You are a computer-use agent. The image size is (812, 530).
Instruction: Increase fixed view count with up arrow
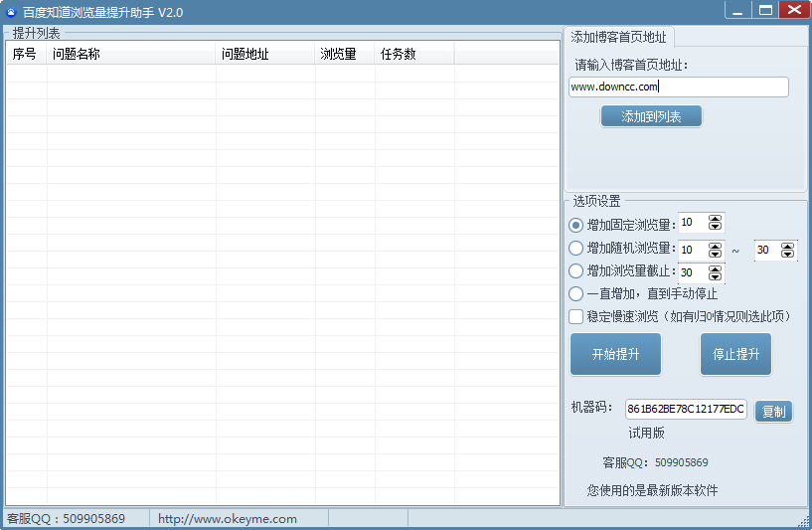tap(715, 219)
